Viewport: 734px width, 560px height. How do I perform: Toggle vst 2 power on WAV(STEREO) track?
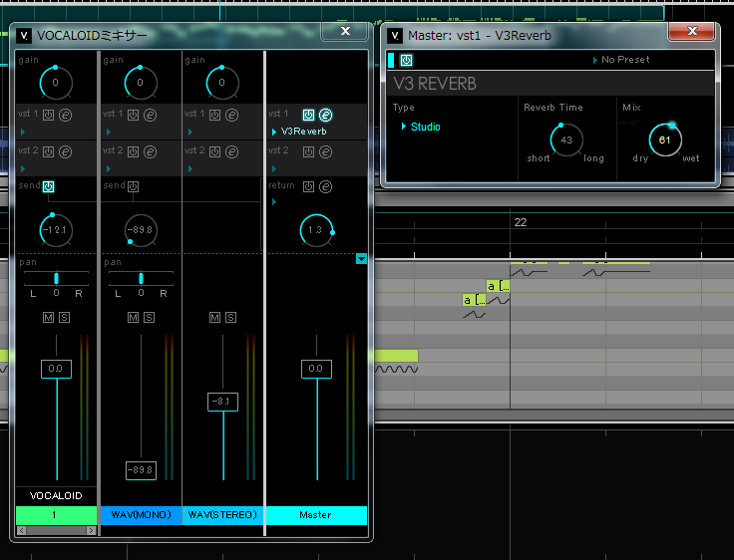214,151
